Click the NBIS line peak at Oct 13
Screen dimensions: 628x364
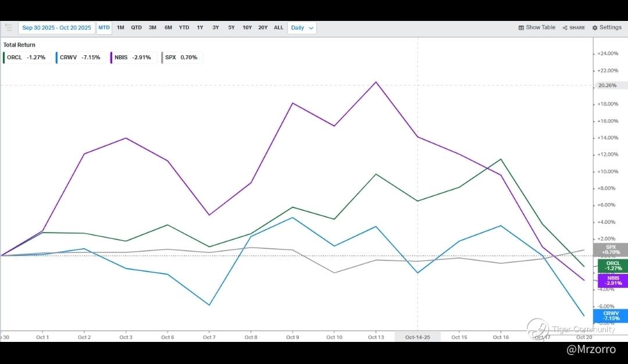[376, 82]
